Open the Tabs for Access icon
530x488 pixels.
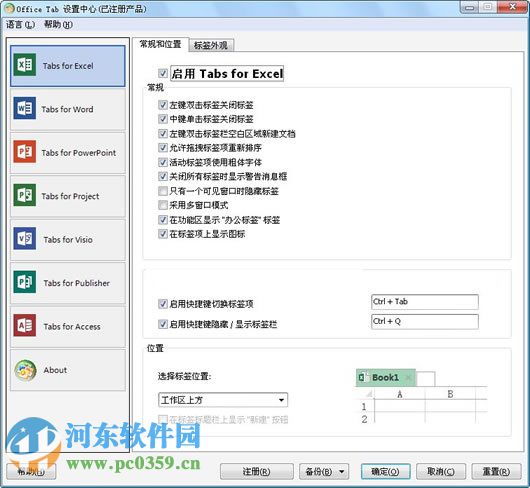tap(25, 325)
